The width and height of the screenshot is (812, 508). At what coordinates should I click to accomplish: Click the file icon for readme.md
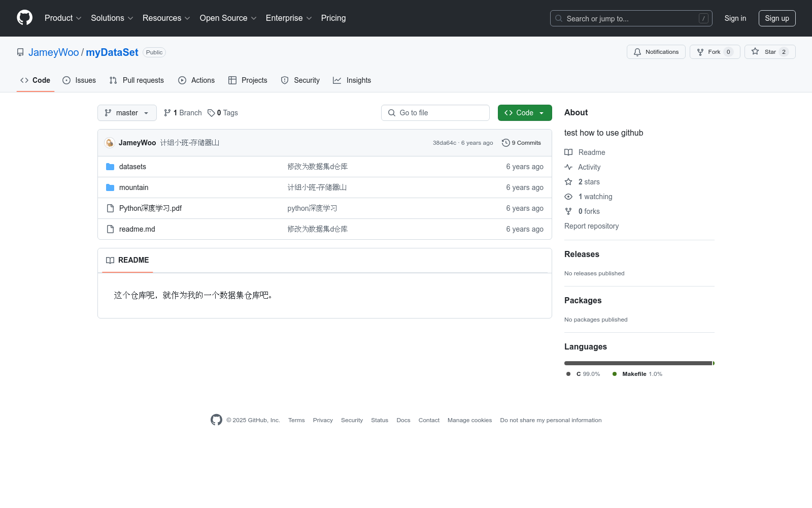tap(110, 229)
